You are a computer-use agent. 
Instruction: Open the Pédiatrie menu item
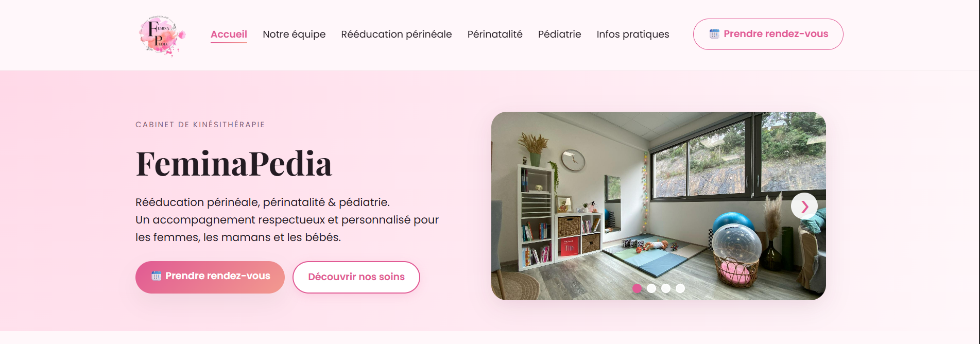point(560,35)
